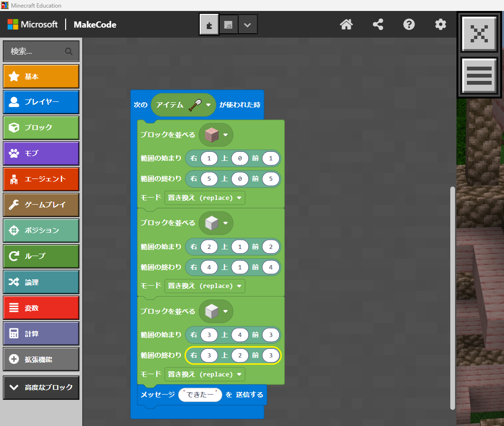
Task: Edit the できたー message text
Action: [200, 395]
